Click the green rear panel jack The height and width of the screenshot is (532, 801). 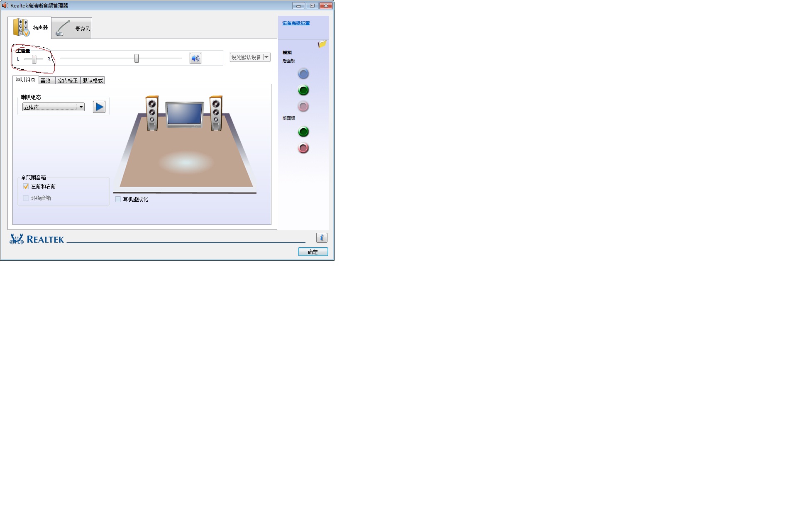tap(303, 90)
